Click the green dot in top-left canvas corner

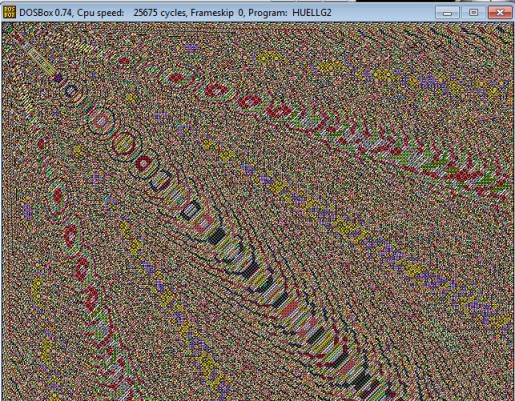9,30
